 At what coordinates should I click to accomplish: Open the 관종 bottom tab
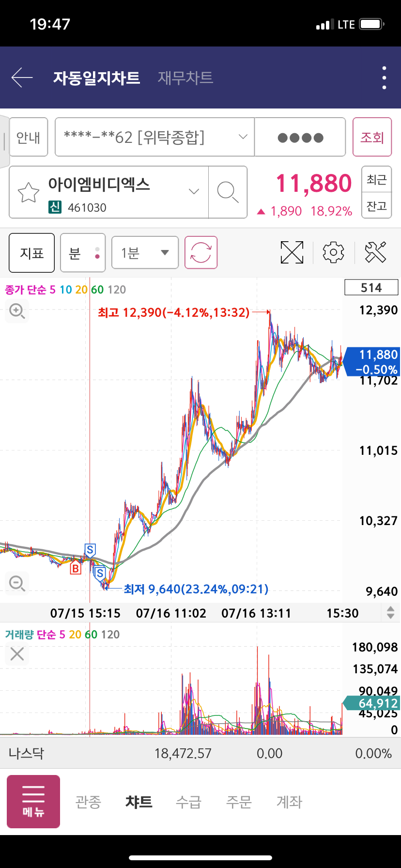88,802
